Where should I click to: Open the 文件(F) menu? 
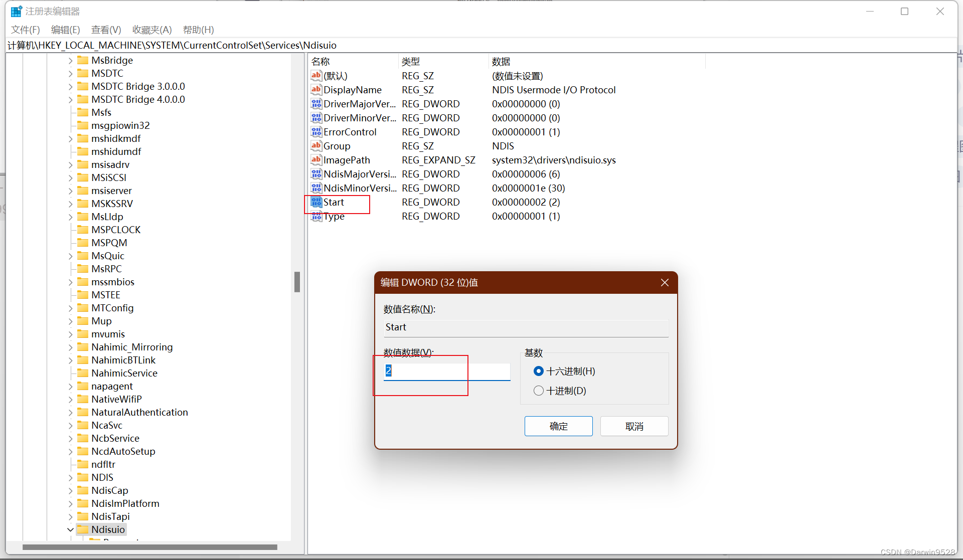pos(25,30)
